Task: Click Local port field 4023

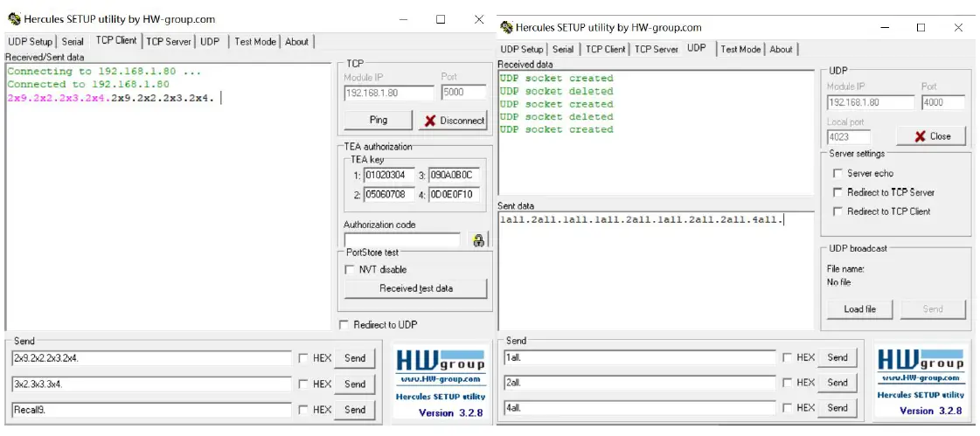Action: pyautogui.click(x=848, y=137)
